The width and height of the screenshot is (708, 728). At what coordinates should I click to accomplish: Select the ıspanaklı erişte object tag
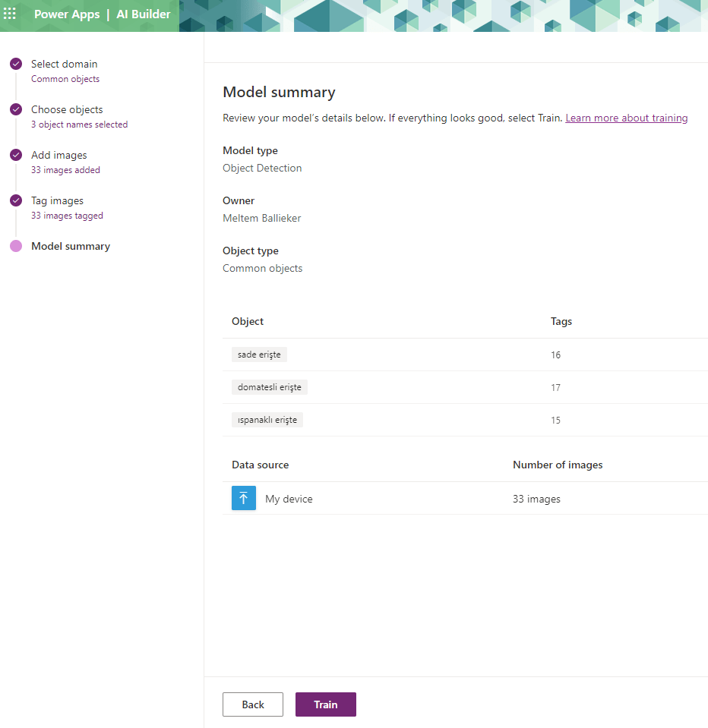267,420
